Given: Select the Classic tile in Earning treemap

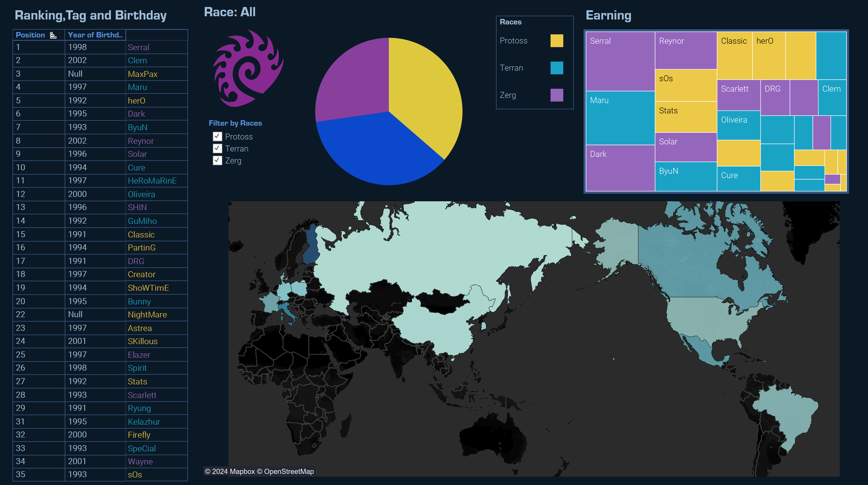Looking at the screenshot, I should 735,56.
